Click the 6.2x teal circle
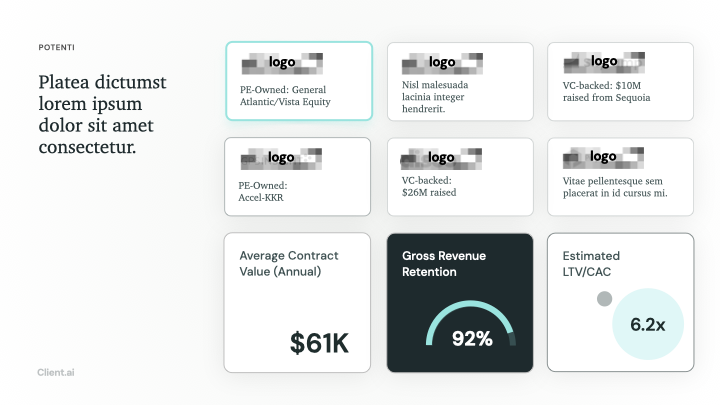The height and width of the screenshot is (405, 720). coord(648,324)
